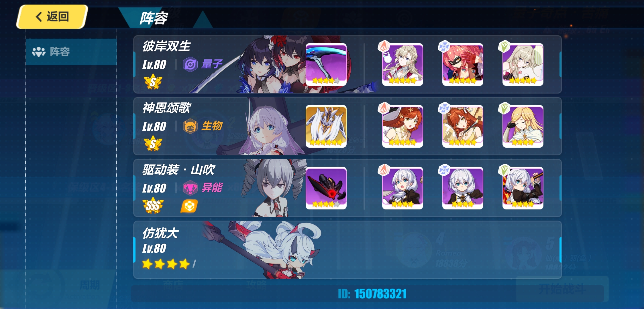
Task: Open the 仿犹大 ELF companion card
Action: [347, 250]
